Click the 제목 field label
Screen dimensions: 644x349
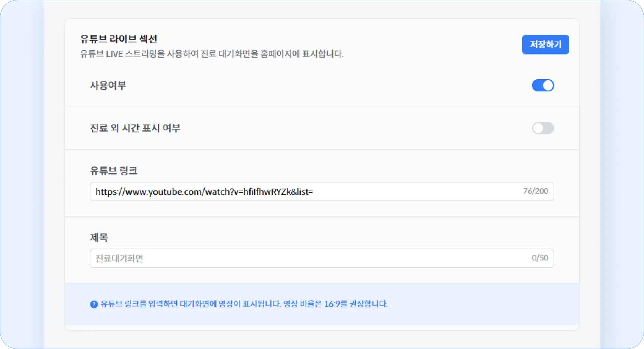click(x=99, y=237)
